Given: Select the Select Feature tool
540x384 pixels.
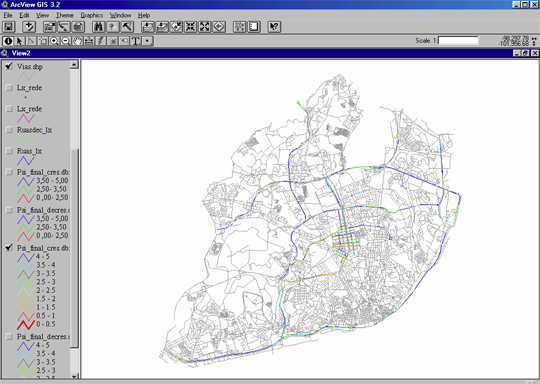Looking at the screenshot, I should pyautogui.click(x=43, y=41).
